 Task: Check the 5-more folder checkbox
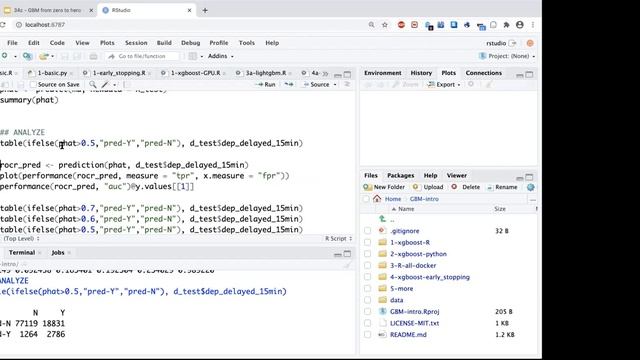pos(367,289)
